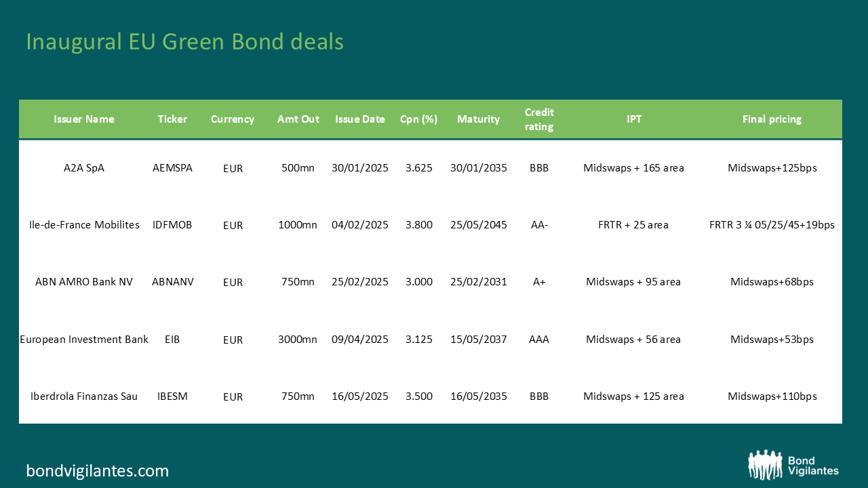Image resolution: width=868 pixels, height=488 pixels.
Task: Select the 'A2A SpA' issuer cell
Action: 84,168
